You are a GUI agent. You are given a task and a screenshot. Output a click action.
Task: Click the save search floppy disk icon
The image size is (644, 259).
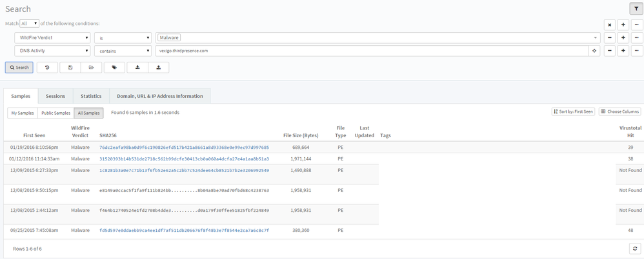coord(70,67)
